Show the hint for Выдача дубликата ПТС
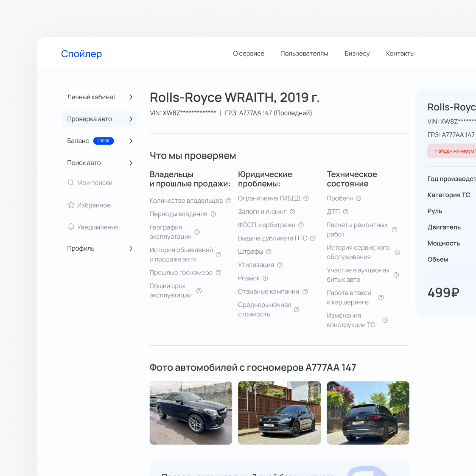This screenshot has width=476, height=476. tap(313, 238)
